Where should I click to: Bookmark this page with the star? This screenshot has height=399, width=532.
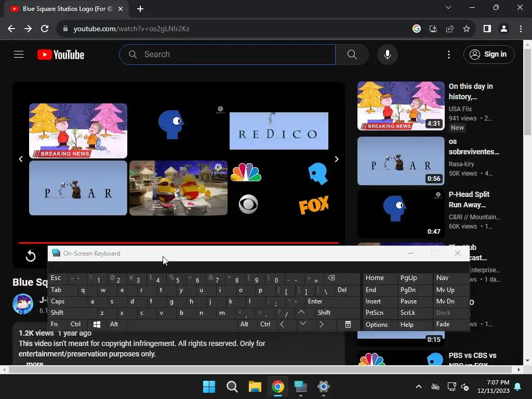(x=467, y=29)
